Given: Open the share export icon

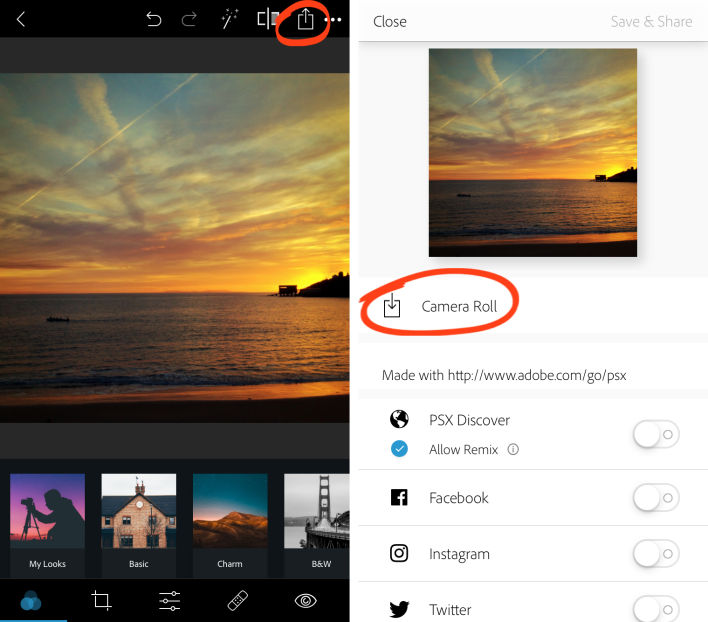Looking at the screenshot, I should click(306, 19).
